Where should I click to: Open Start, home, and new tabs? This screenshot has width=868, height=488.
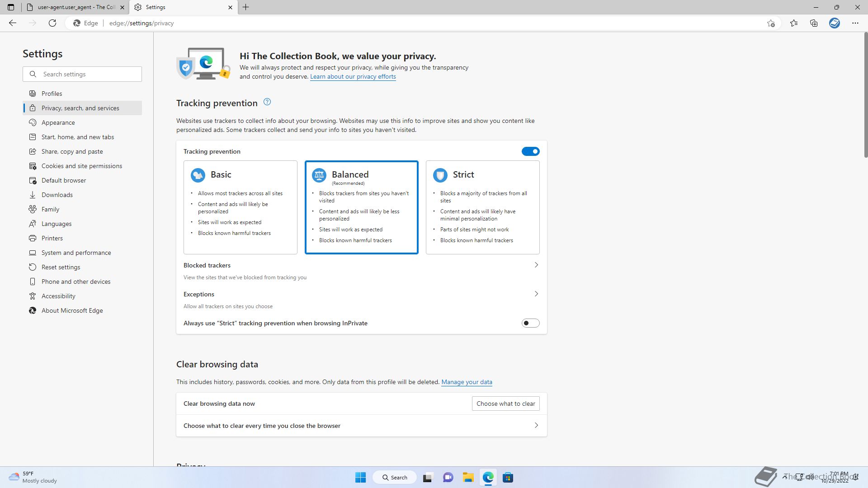(82, 137)
